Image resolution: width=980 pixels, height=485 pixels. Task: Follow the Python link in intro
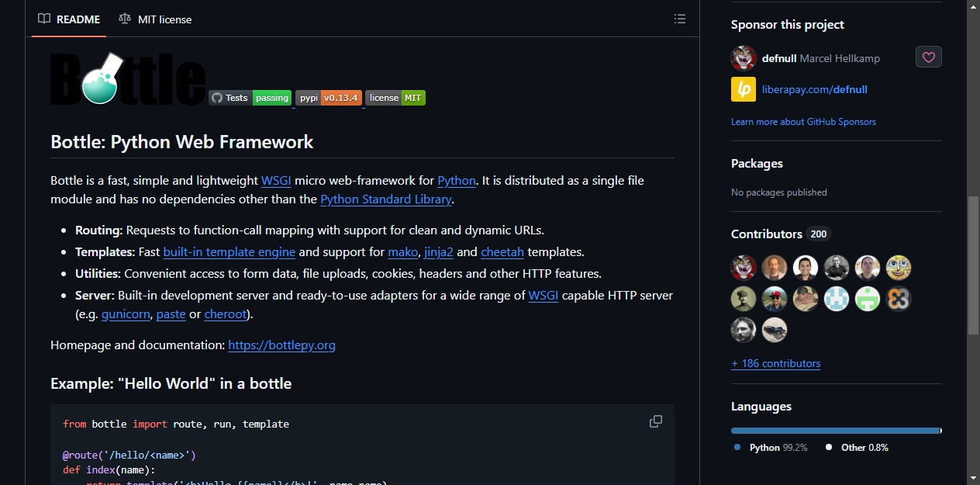click(x=457, y=180)
